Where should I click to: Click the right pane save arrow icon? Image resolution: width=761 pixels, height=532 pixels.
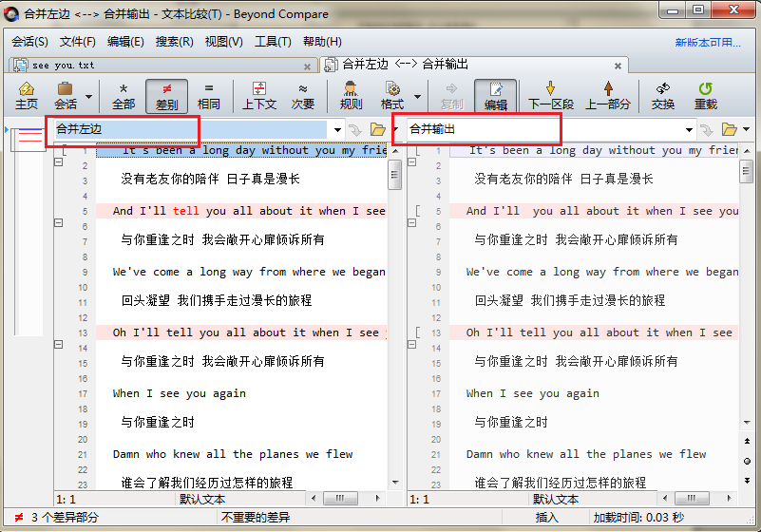click(707, 129)
